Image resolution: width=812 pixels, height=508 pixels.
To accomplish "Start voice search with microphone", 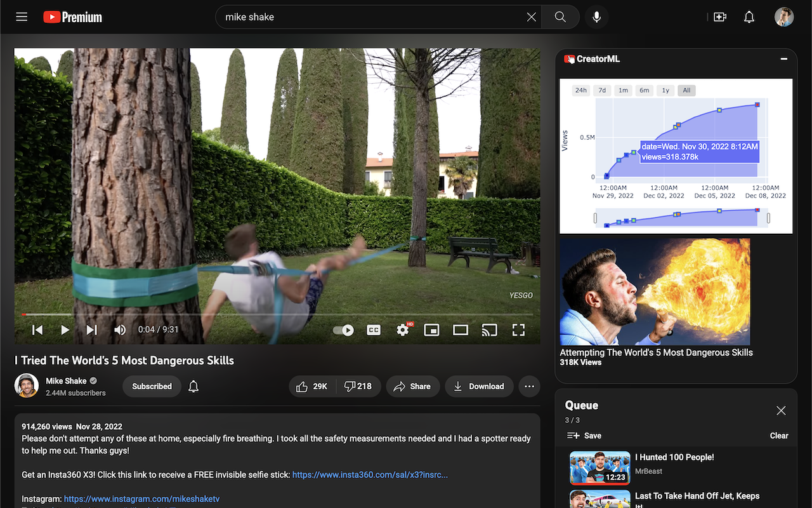I will 596,17.
